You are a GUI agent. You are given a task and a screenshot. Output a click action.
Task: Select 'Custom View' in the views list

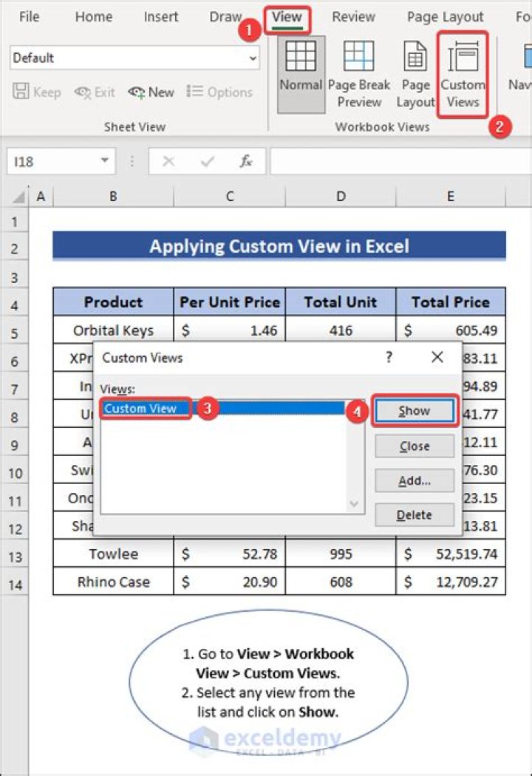coord(223,408)
